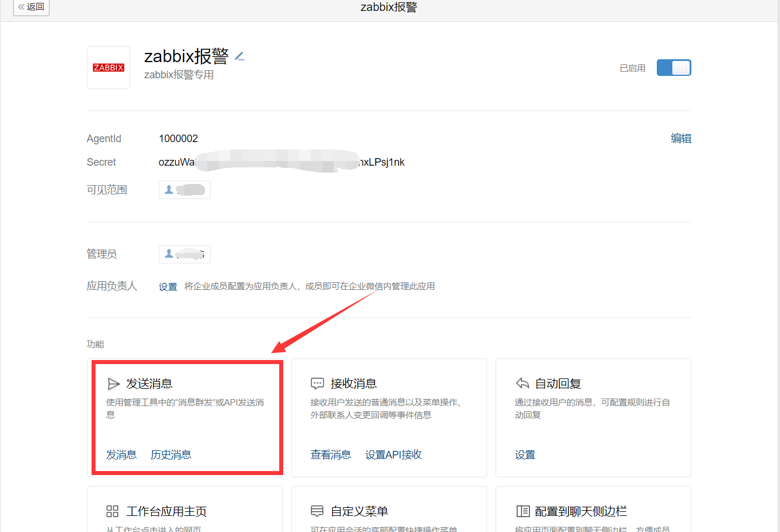The height and width of the screenshot is (532, 780).
Task: Open the 查看消息 link
Action: coord(331,455)
